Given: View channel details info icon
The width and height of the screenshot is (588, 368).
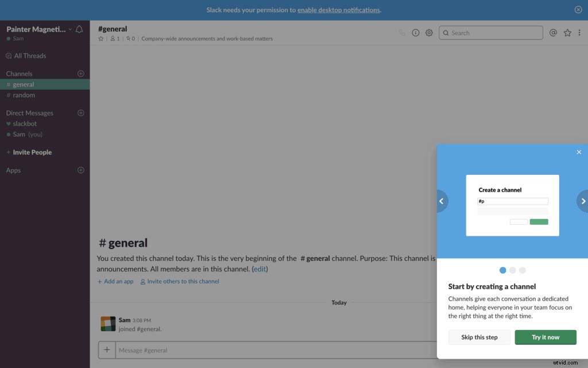Looking at the screenshot, I should click(416, 33).
